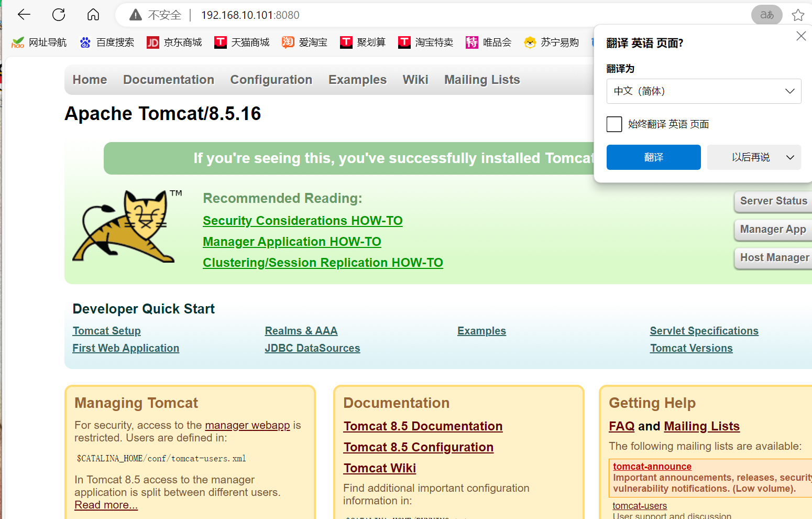Click the Tomcat cat logo image
Viewport: 812px width, 519px height.
(127, 226)
